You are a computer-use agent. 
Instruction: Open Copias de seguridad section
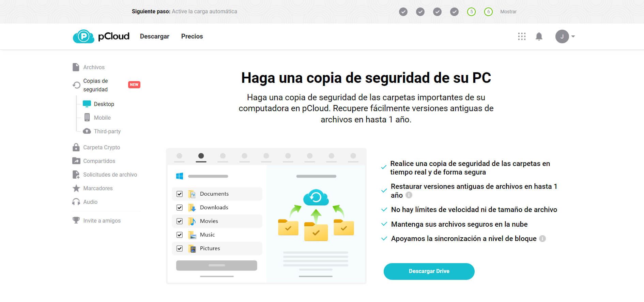pyautogui.click(x=95, y=85)
